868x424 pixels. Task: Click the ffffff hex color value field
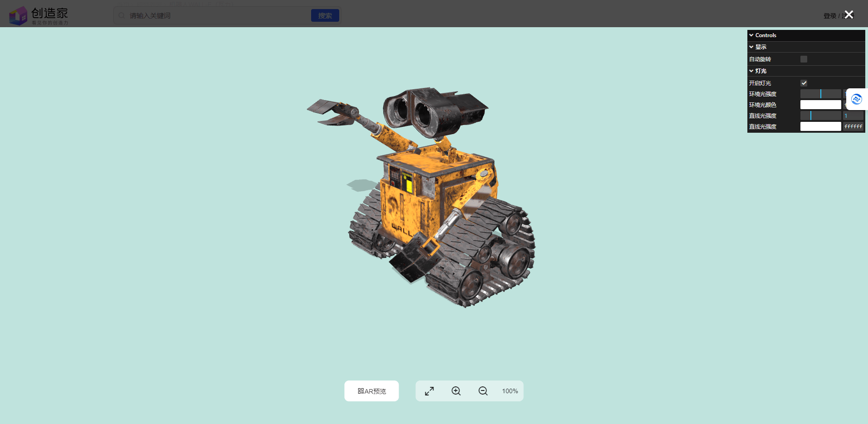pyautogui.click(x=853, y=127)
